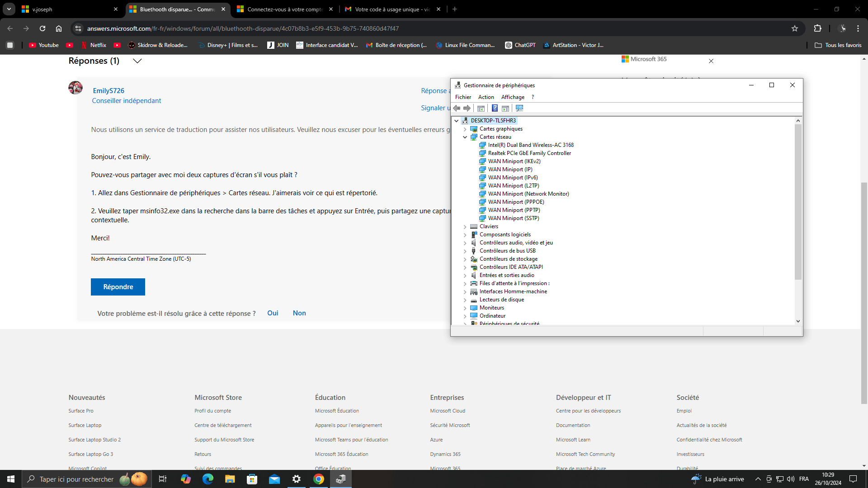Click the show/hide action pane icon
This screenshot has width=868, height=488.
(x=505, y=108)
